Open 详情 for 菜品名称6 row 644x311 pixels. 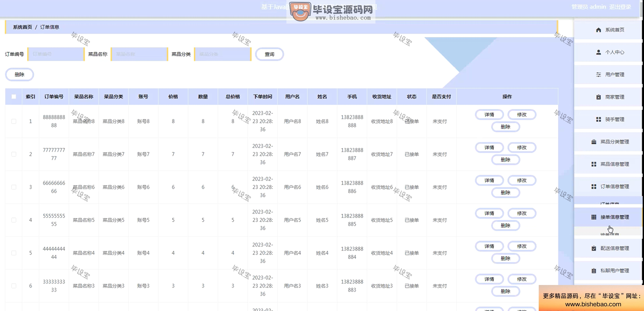pyautogui.click(x=489, y=180)
